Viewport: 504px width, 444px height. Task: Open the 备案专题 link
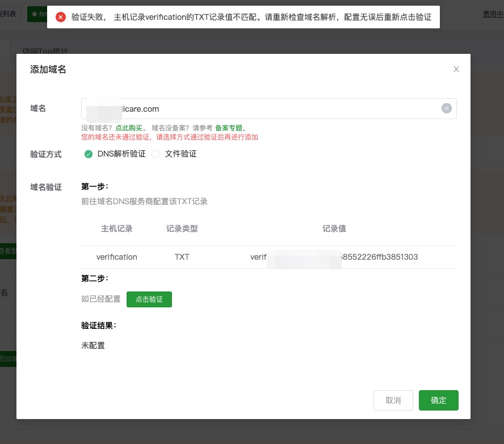tap(229, 128)
